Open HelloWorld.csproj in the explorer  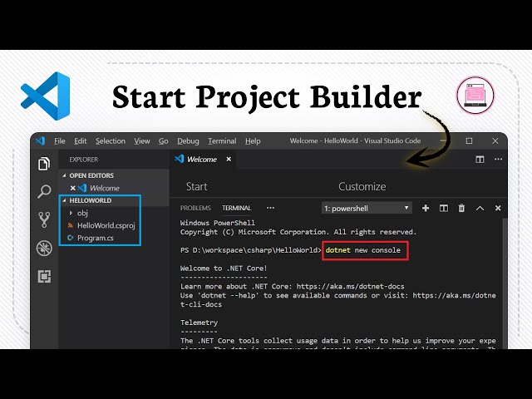[101, 225]
